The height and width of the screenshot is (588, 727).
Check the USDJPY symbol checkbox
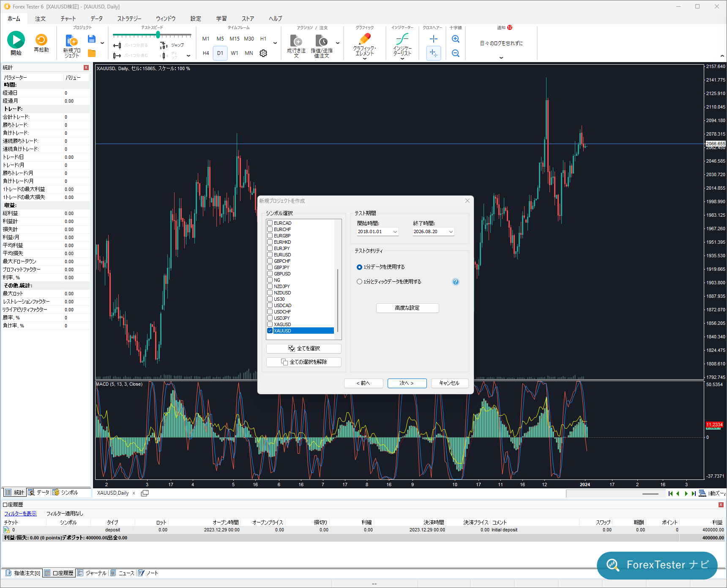click(270, 318)
